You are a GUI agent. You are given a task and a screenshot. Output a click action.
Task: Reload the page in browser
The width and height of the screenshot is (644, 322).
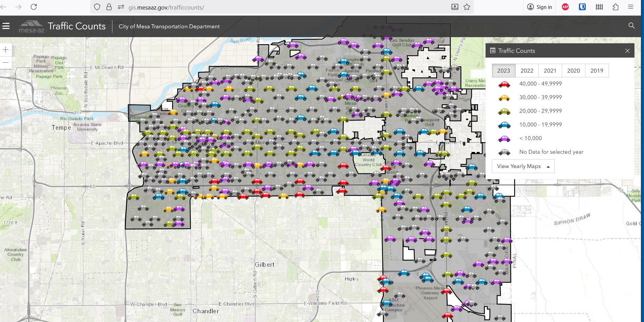coord(34,7)
